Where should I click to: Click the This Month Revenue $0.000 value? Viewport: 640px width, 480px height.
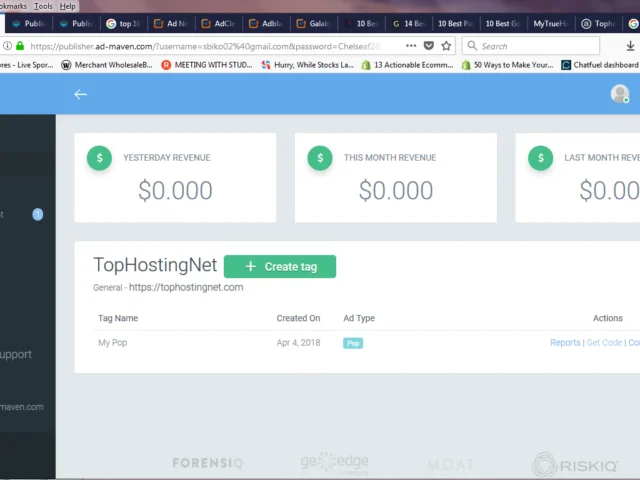[396, 191]
